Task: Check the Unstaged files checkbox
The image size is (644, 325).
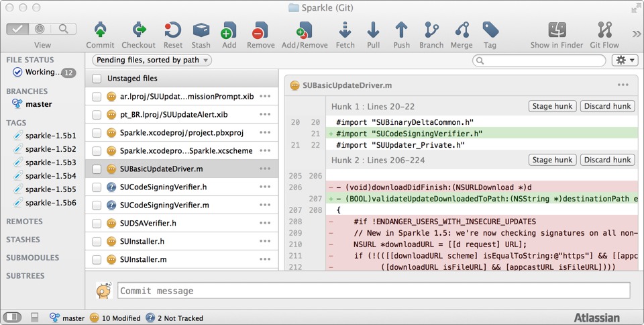Action: coord(97,79)
